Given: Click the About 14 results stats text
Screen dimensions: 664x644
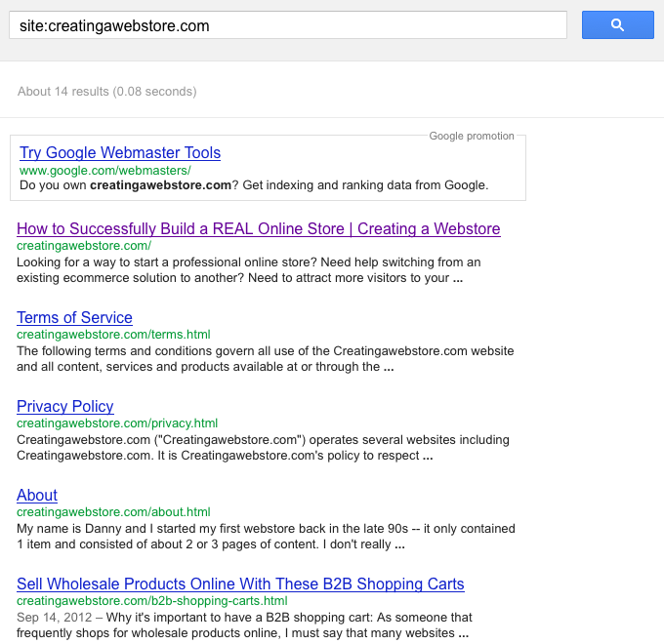Looking at the screenshot, I should click(107, 92).
